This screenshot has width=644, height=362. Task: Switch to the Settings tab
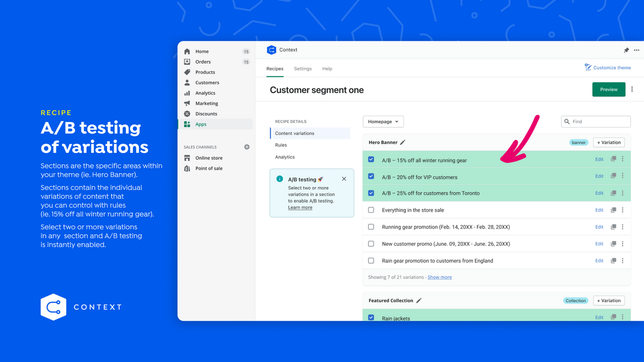point(302,68)
